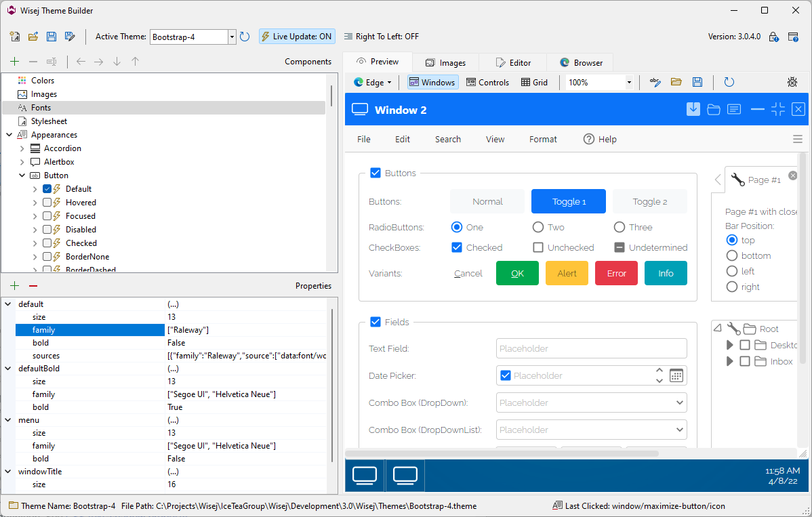The width and height of the screenshot is (812, 517).
Task: Refresh the preview panel
Action: coord(729,82)
